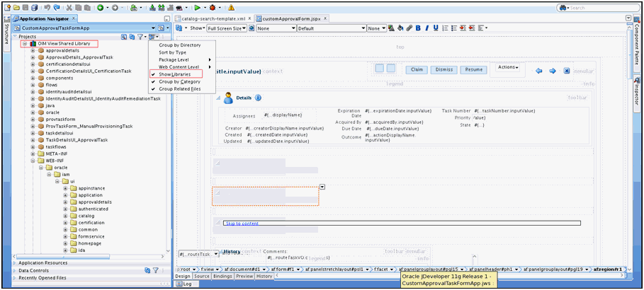Click the blue left arrow in task form
Viewport: 644px width, 290px height.
(539, 71)
